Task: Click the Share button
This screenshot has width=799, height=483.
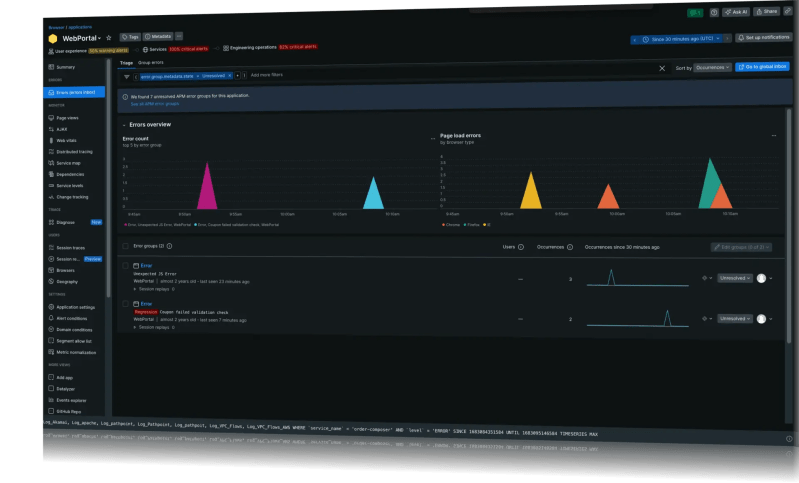Action: (767, 11)
